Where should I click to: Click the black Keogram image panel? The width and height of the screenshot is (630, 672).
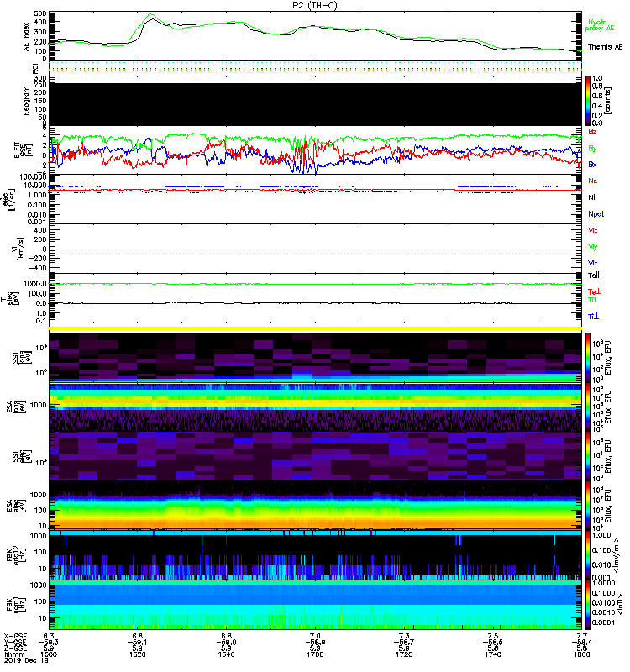coord(315,104)
